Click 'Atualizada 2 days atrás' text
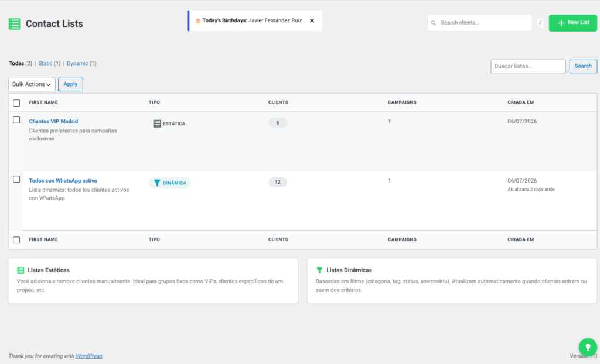Viewport: 600px width, 364px height. pyautogui.click(x=531, y=189)
